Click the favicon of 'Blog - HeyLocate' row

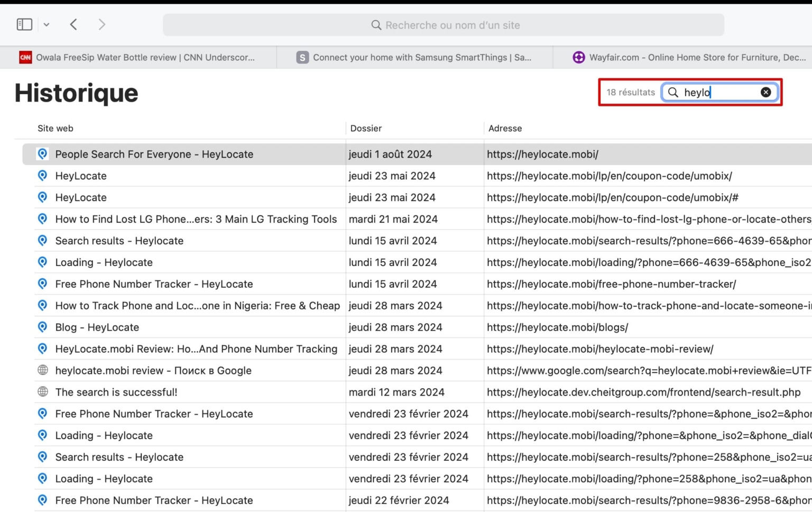pyautogui.click(x=42, y=327)
